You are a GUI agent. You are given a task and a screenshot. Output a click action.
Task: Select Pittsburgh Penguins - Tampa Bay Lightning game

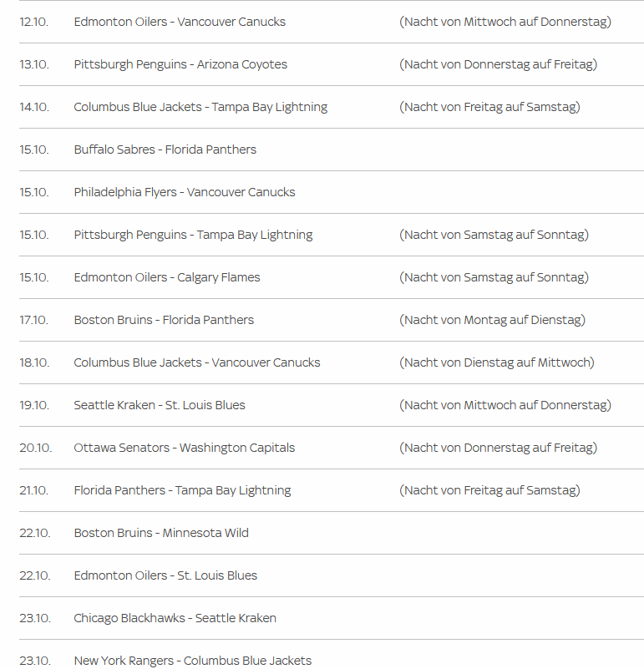[x=193, y=235]
